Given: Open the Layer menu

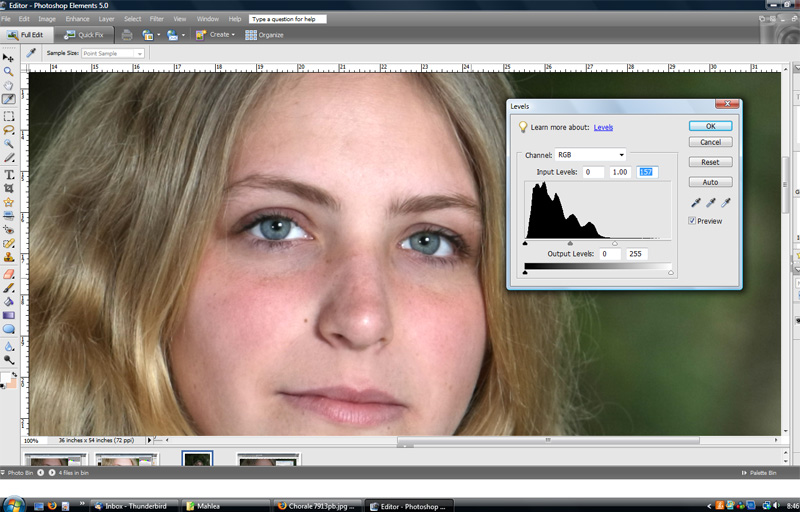Looking at the screenshot, I should 106,19.
